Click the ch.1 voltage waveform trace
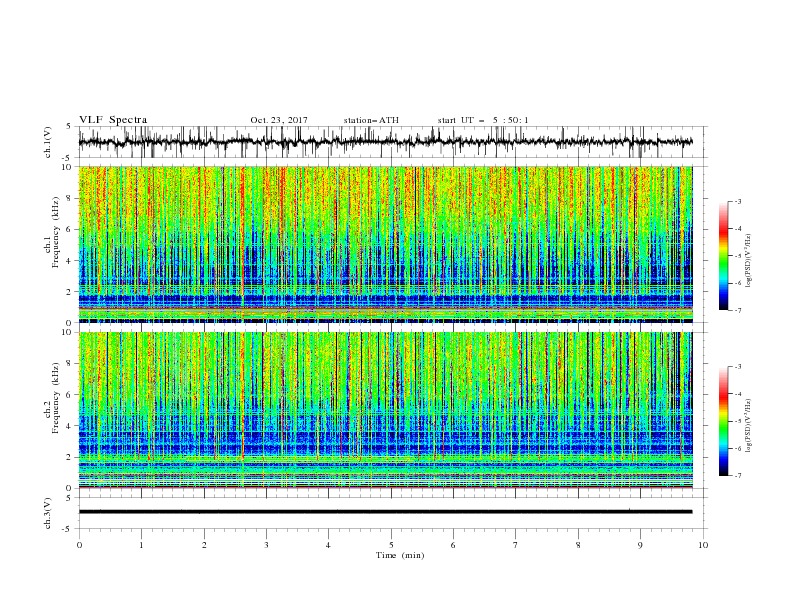792x612 pixels. 385,142
